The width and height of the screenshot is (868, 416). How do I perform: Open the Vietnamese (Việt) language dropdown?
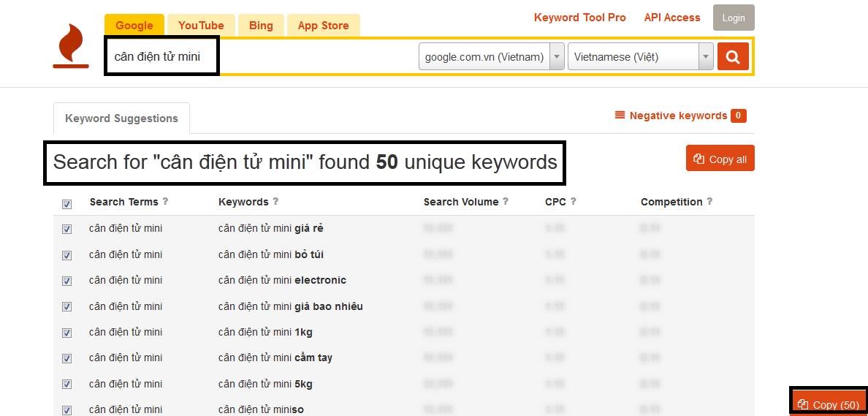pyautogui.click(x=641, y=56)
